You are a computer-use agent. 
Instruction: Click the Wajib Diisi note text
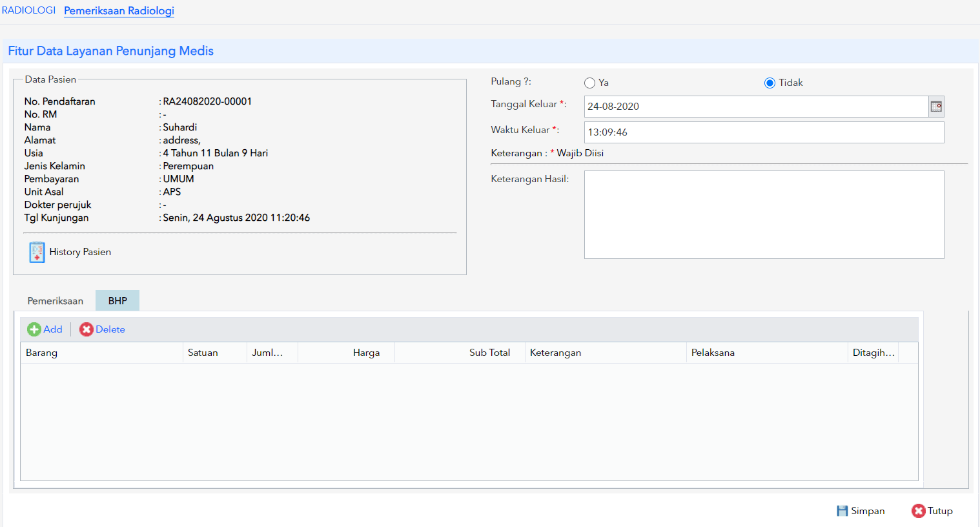tap(580, 153)
